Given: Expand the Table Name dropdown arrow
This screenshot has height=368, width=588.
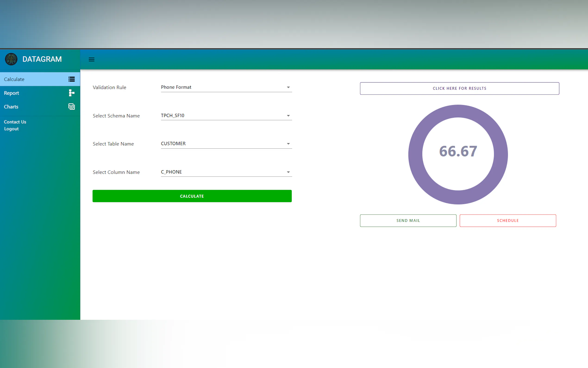Looking at the screenshot, I should coord(288,144).
